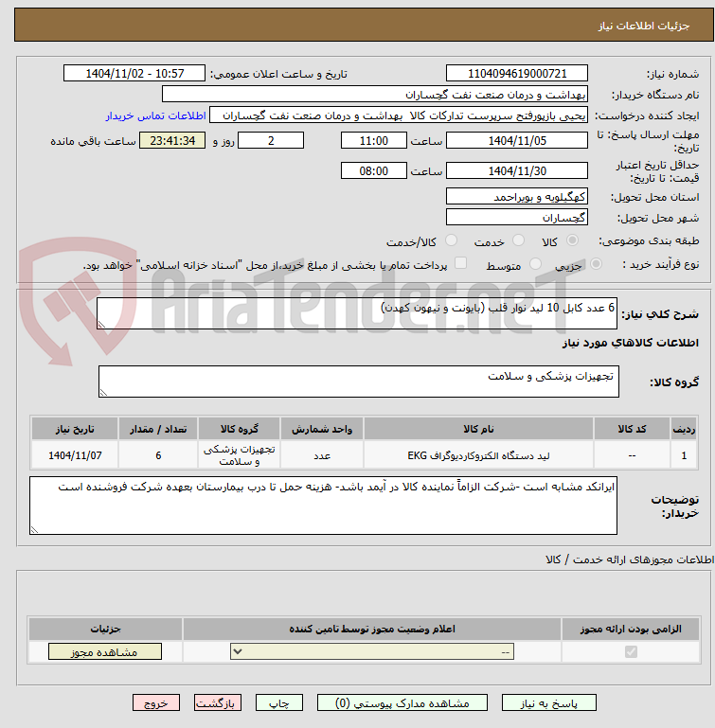Click the کد کالا column header

632,429
